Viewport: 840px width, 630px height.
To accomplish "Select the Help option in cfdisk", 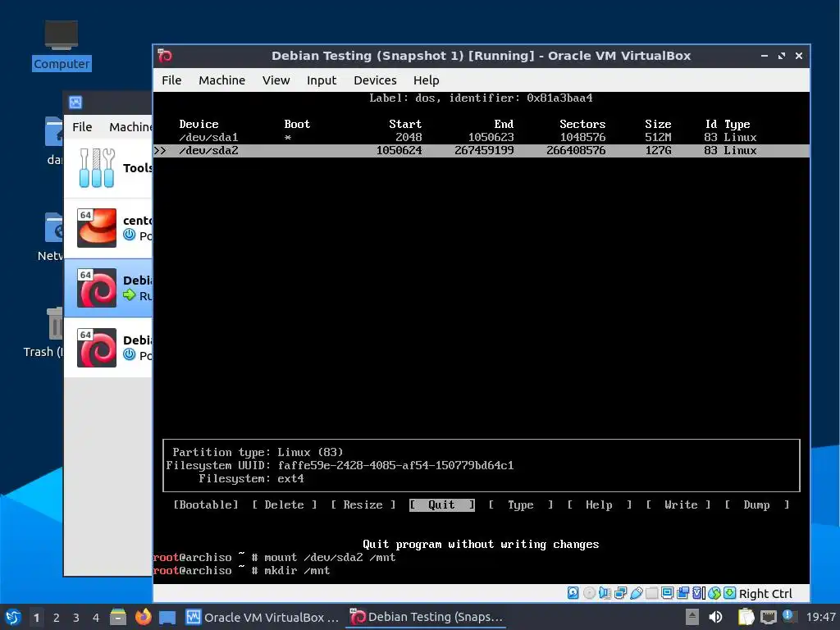I will pyautogui.click(x=600, y=504).
